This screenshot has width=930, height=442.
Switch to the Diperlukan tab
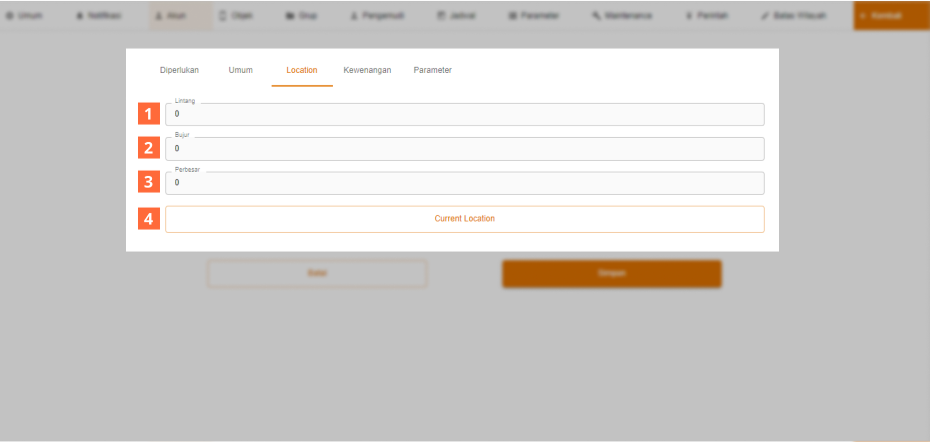(x=180, y=70)
